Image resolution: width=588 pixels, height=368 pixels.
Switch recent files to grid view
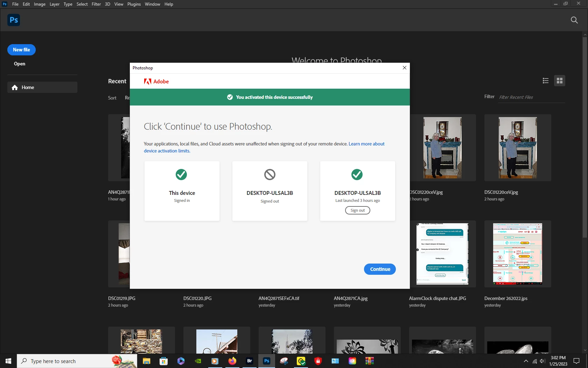click(x=560, y=81)
